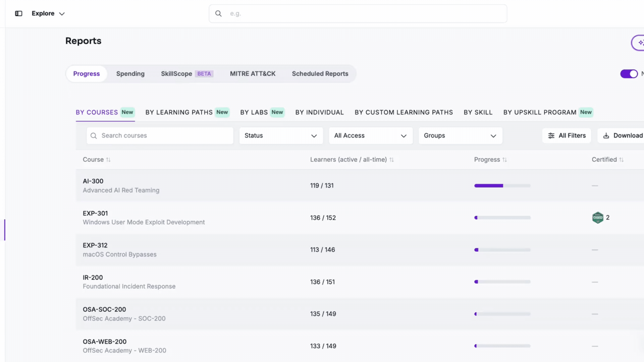Open the Scheduled Reports tab
This screenshot has width=644, height=362.
click(320, 74)
